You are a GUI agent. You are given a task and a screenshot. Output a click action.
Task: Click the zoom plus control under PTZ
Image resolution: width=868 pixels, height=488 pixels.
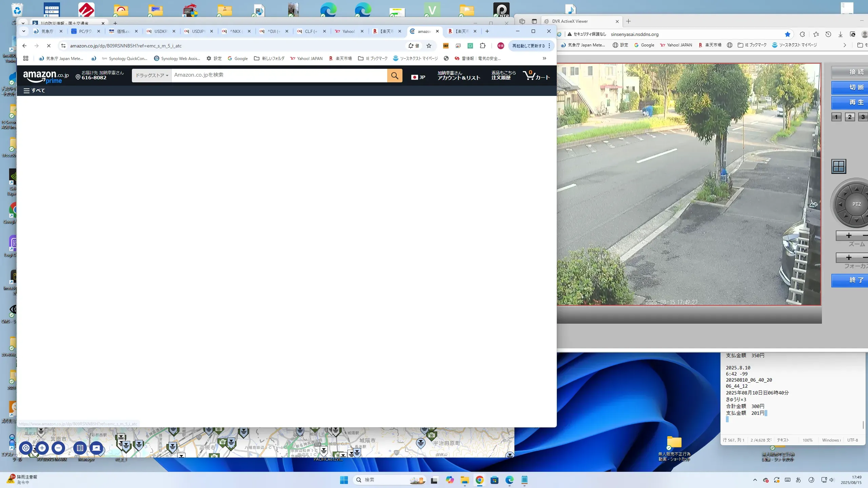[x=849, y=236]
